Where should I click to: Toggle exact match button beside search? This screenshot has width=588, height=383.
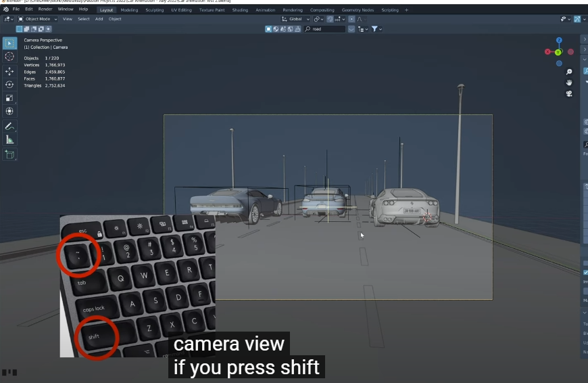coord(351,29)
